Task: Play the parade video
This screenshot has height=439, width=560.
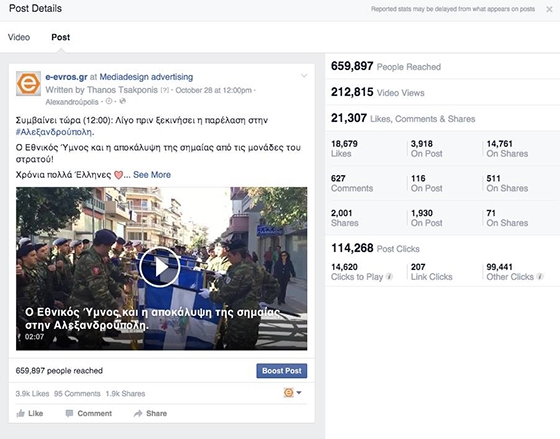Action: (159, 267)
